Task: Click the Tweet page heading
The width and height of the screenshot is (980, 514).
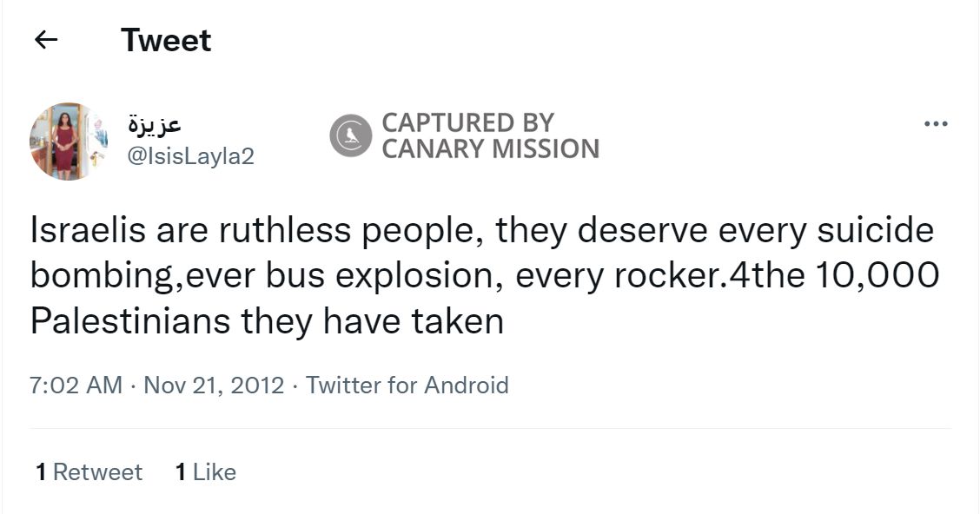Action: (x=166, y=40)
